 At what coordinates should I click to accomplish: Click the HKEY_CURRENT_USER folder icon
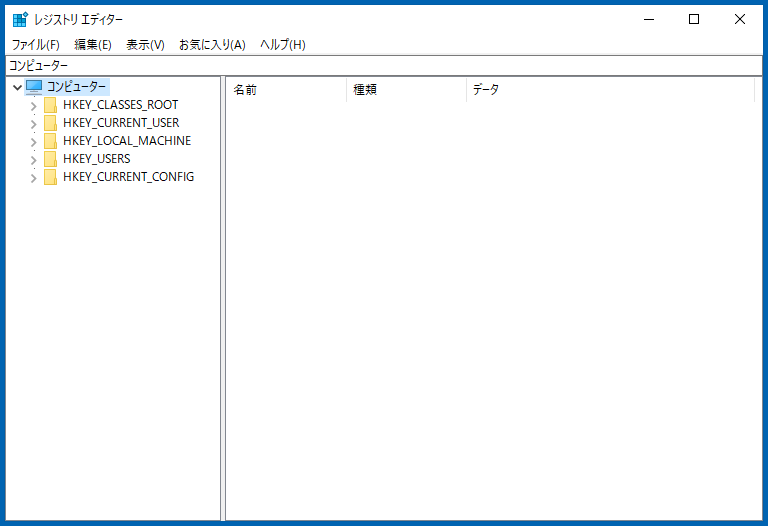(x=51, y=123)
